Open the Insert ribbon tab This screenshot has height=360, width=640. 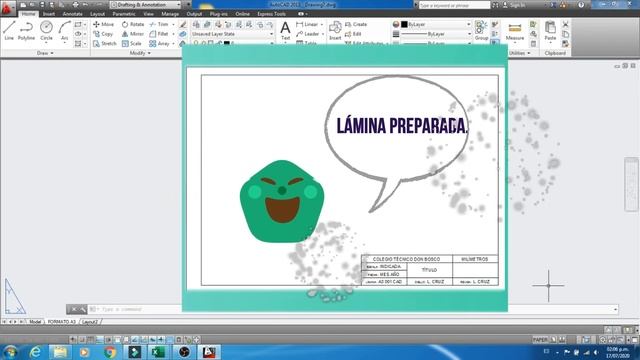(x=49, y=14)
